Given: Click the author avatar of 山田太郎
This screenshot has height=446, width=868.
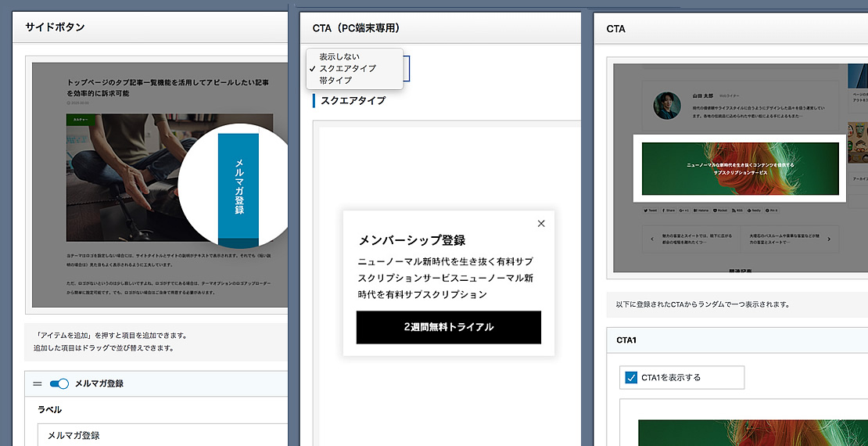Looking at the screenshot, I should point(666,106).
